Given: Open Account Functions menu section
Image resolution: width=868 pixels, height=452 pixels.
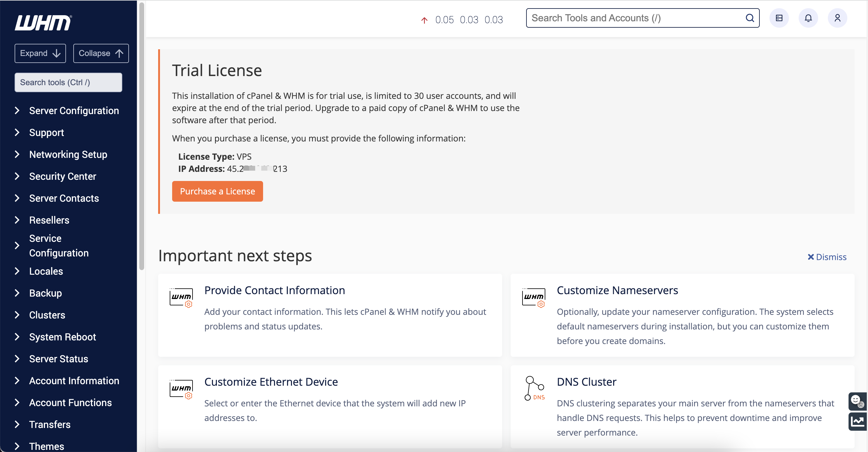Looking at the screenshot, I should point(71,403).
